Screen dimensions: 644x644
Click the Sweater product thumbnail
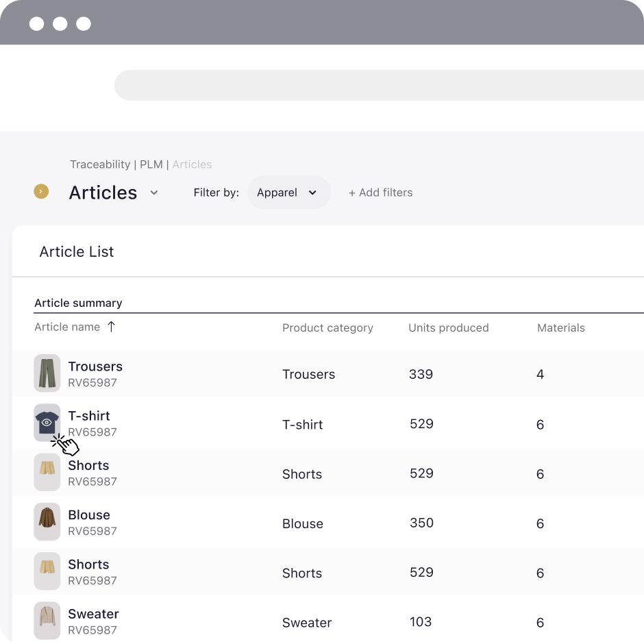[x=47, y=621]
